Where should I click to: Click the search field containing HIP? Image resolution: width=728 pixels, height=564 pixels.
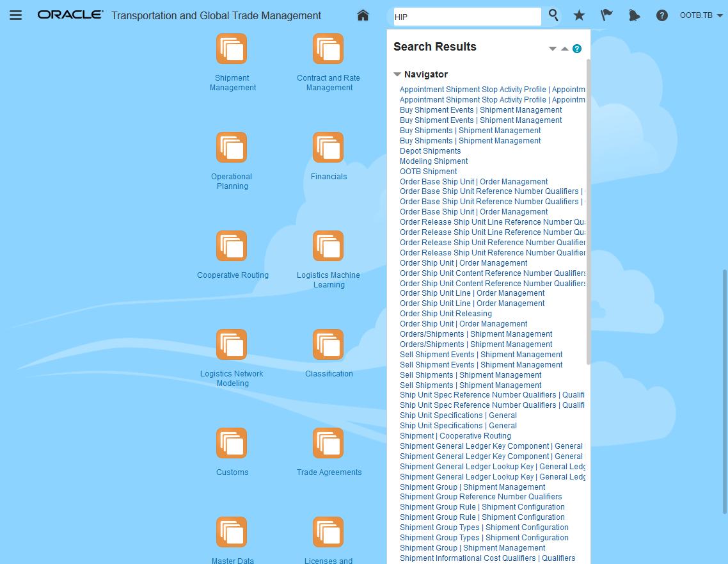[x=467, y=17]
